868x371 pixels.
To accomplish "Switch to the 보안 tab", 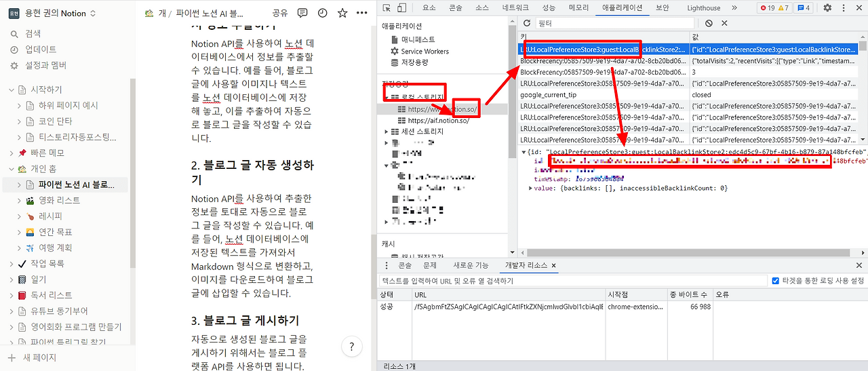I will pos(662,8).
